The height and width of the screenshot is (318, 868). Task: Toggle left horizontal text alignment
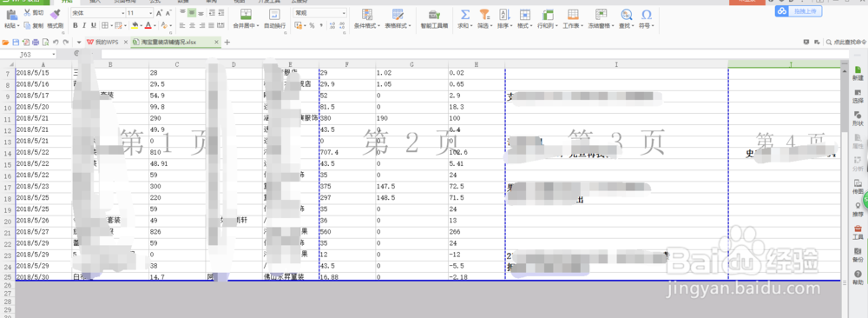coord(182,25)
